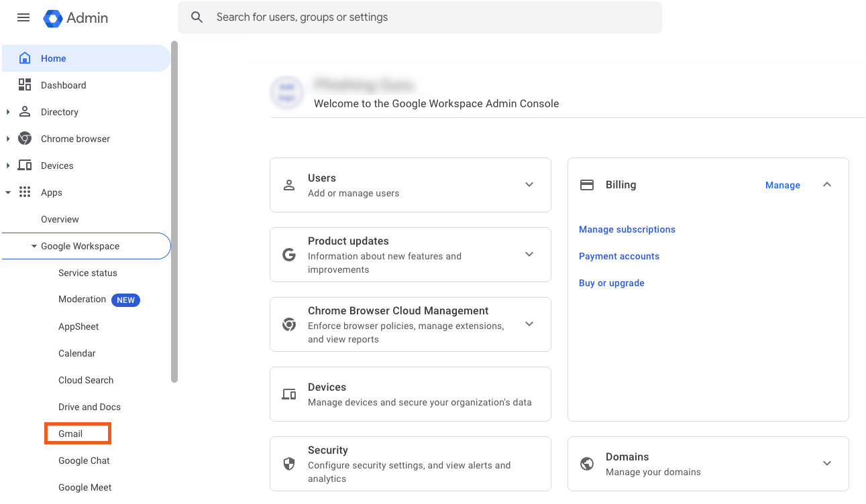Open Google Chat in the sidebar

click(x=84, y=460)
